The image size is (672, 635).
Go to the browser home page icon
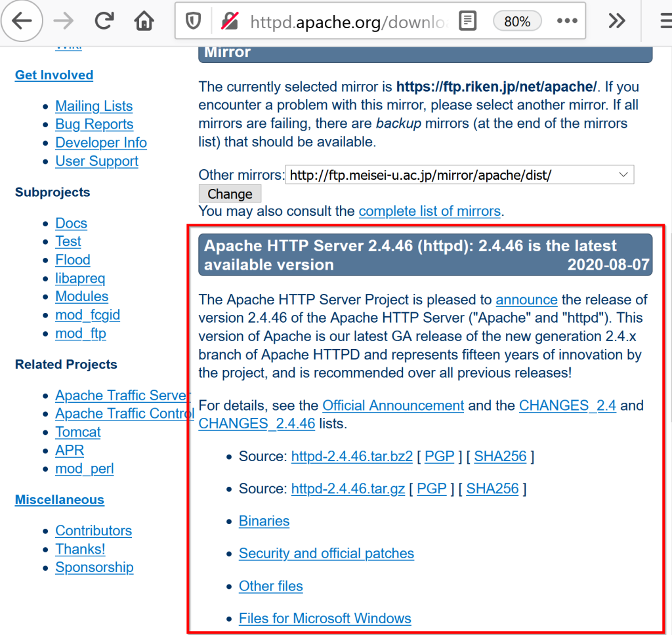[144, 22]
